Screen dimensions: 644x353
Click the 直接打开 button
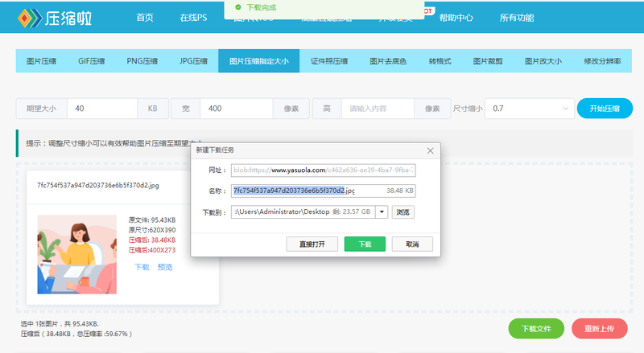[x=312, y=244]
